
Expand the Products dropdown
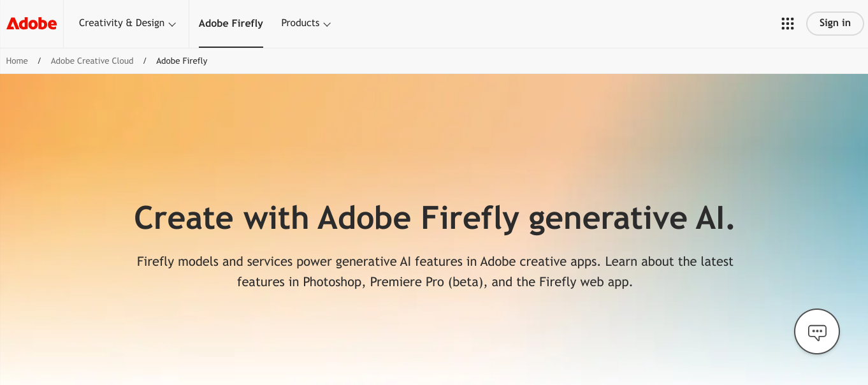tap(306, 23)
